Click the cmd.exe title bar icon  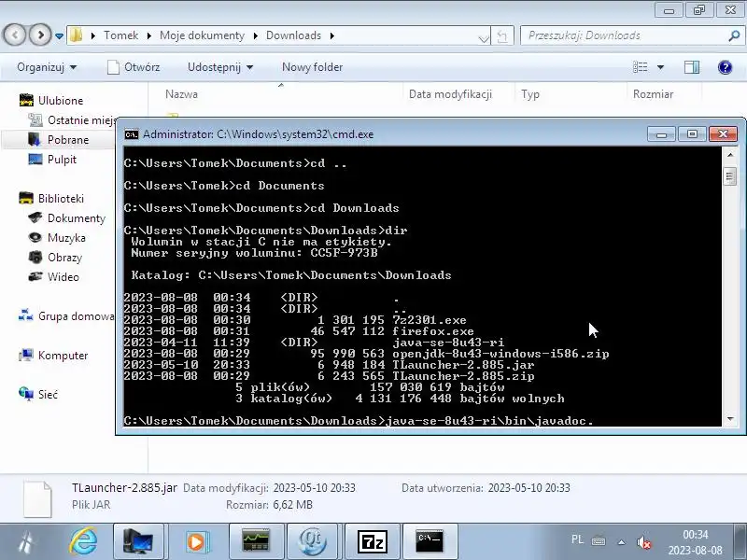click(x=131, y=134)
